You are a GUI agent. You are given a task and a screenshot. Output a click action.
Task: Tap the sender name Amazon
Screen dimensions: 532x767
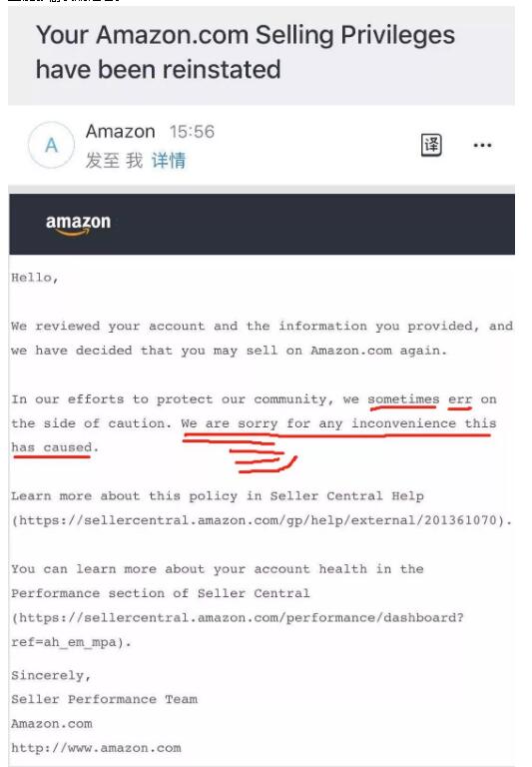(121, 132)
